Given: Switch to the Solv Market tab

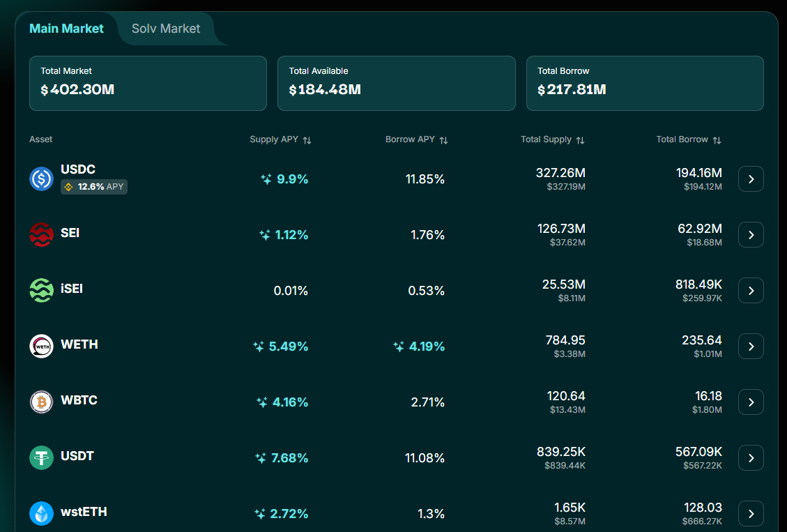Looking at the screenshot, I should [165, 29].
